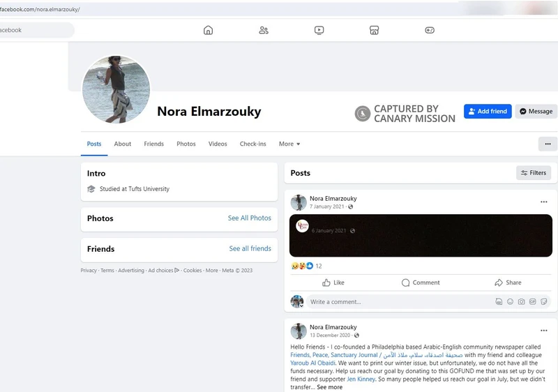Open options menu on 13 December post
This screenshot has height=392, width=558.
tap(544, 331)
